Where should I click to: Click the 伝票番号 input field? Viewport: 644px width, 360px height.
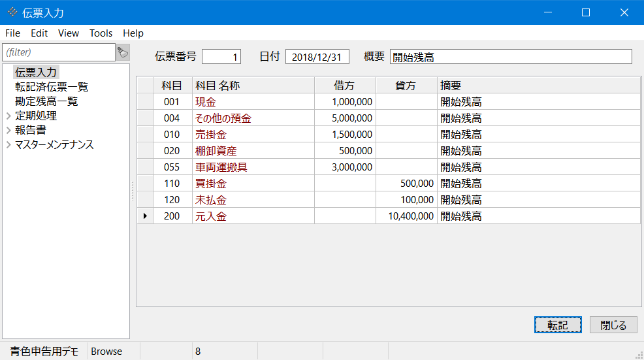point(221,57)
